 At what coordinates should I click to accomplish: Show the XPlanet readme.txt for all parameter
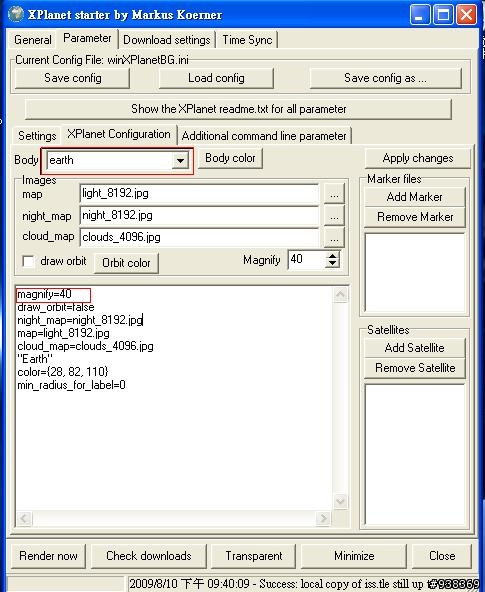tap(238, 109)
